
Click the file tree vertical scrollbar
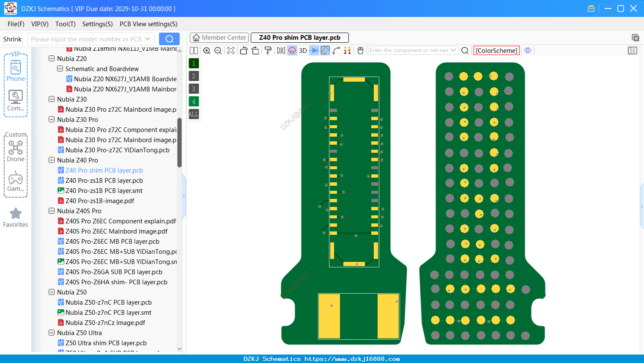pos(179,142)
